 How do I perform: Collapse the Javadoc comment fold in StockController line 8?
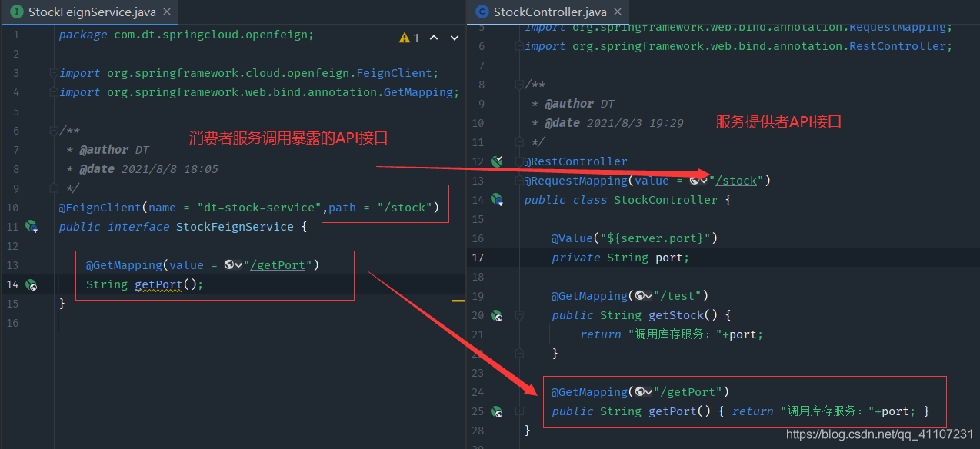click(519, 85)
